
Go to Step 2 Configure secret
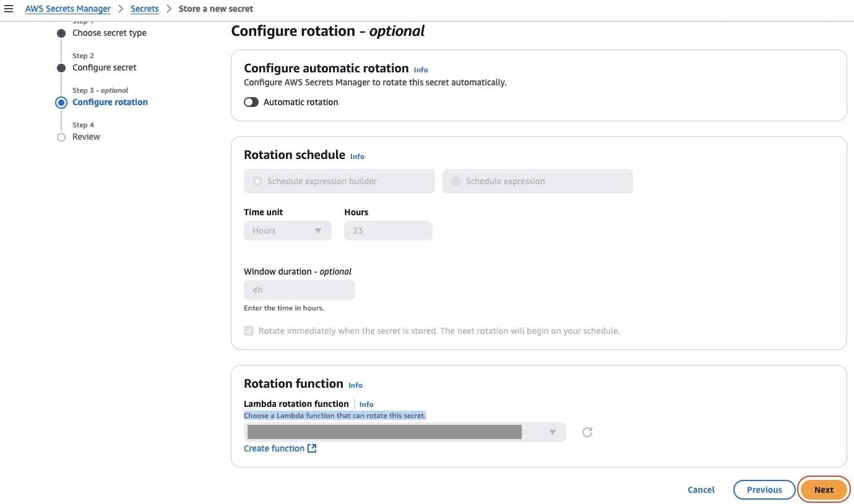pos(104,67)
